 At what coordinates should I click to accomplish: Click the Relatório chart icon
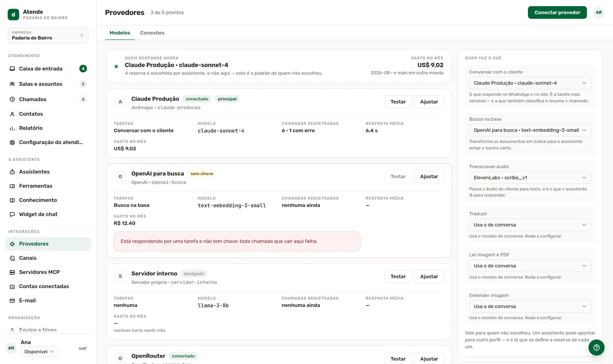point(12,128)
